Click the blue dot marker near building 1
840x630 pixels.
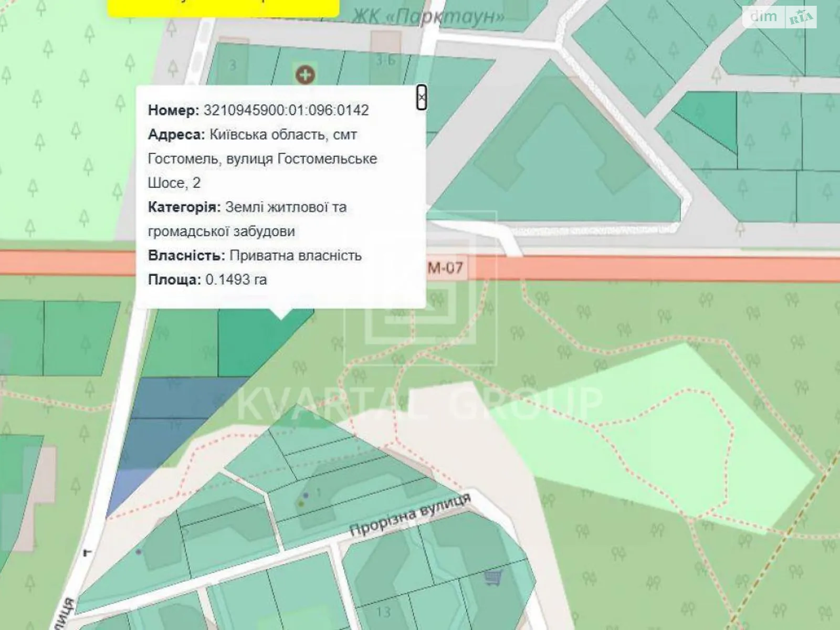306,495
